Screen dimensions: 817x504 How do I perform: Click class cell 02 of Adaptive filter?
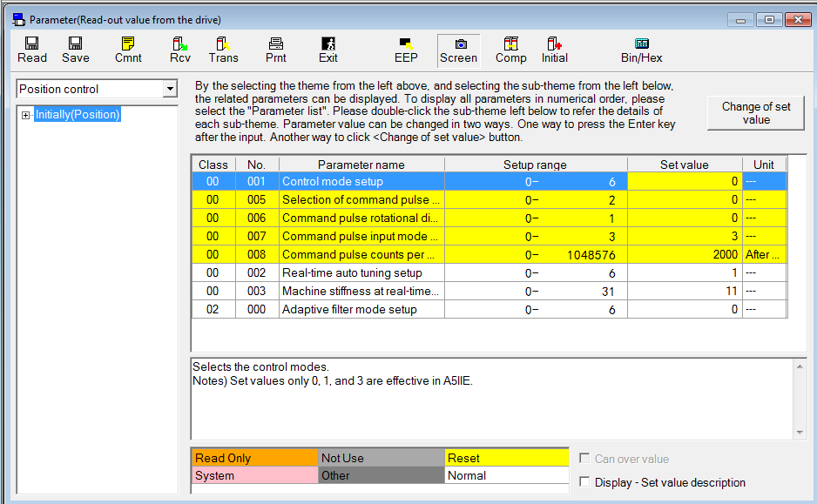(x=213, y=309)
